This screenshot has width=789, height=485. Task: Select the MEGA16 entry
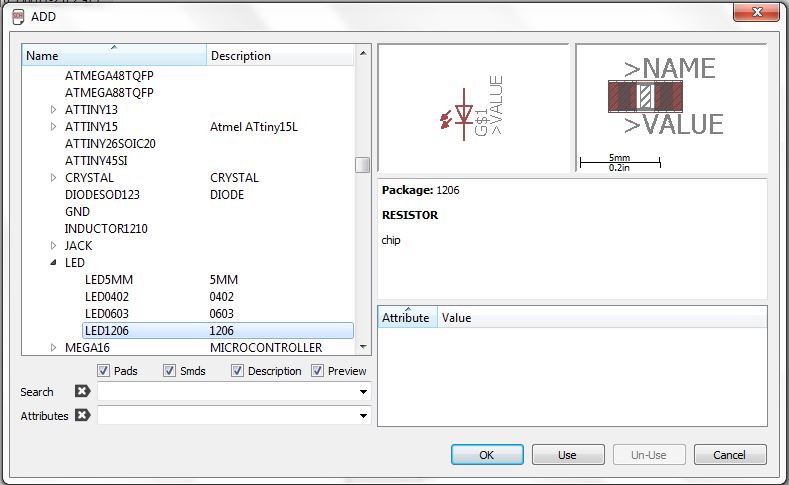[x=87, y=347]
